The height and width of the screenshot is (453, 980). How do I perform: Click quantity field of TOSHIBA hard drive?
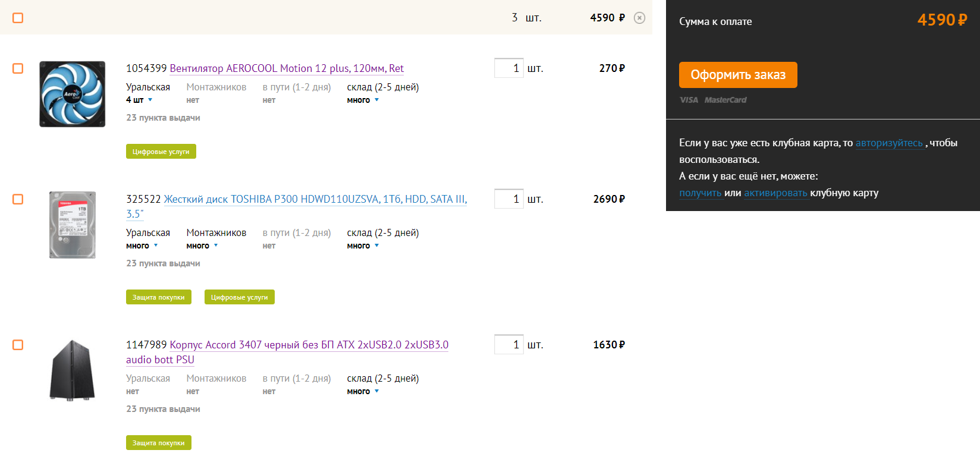pyautogui.click(x=508, y=199)
